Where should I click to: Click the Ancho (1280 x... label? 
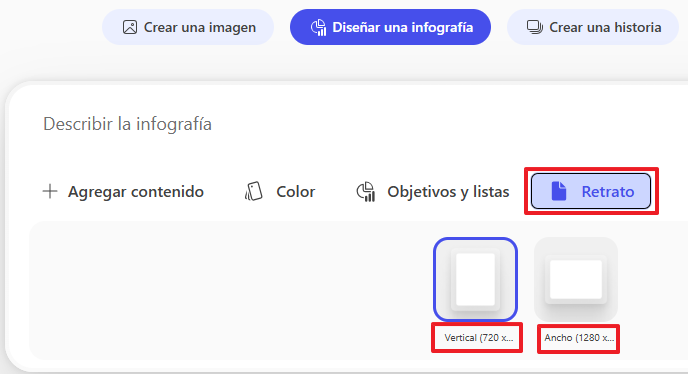579,338
